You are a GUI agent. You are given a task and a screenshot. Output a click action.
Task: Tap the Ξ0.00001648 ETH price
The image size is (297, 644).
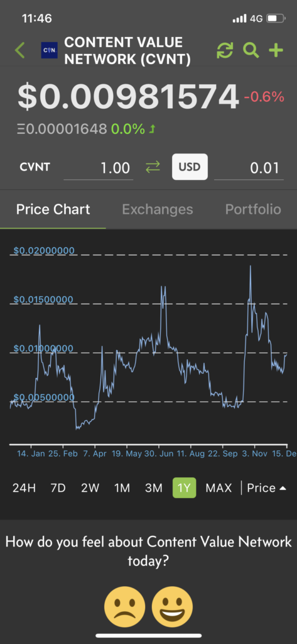point(62,130)
